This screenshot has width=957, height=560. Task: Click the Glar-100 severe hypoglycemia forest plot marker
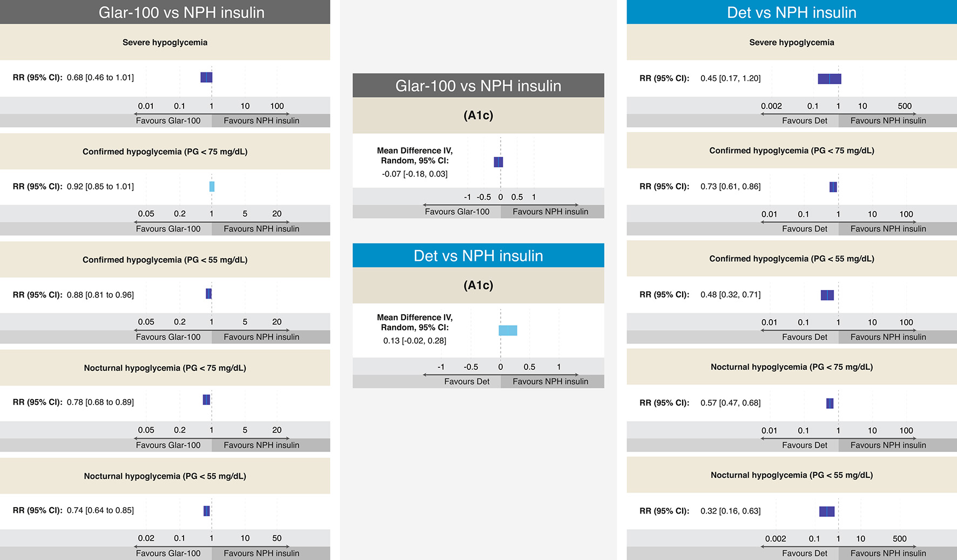206,77
